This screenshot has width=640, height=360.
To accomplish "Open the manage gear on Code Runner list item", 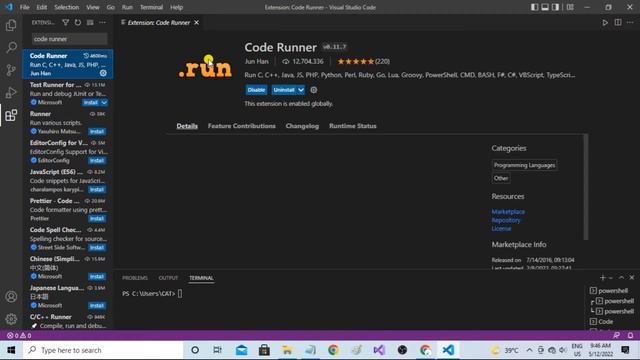I will coord(103,73).
